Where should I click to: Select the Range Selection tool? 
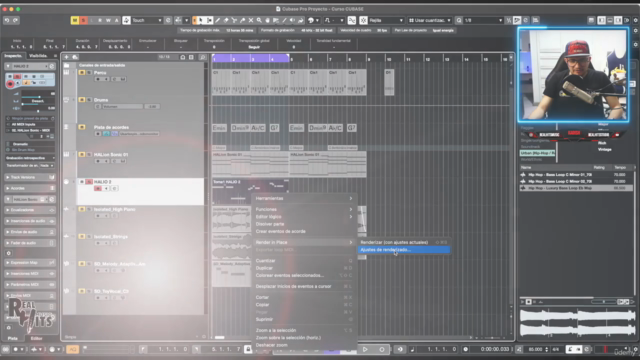[209, 20]
